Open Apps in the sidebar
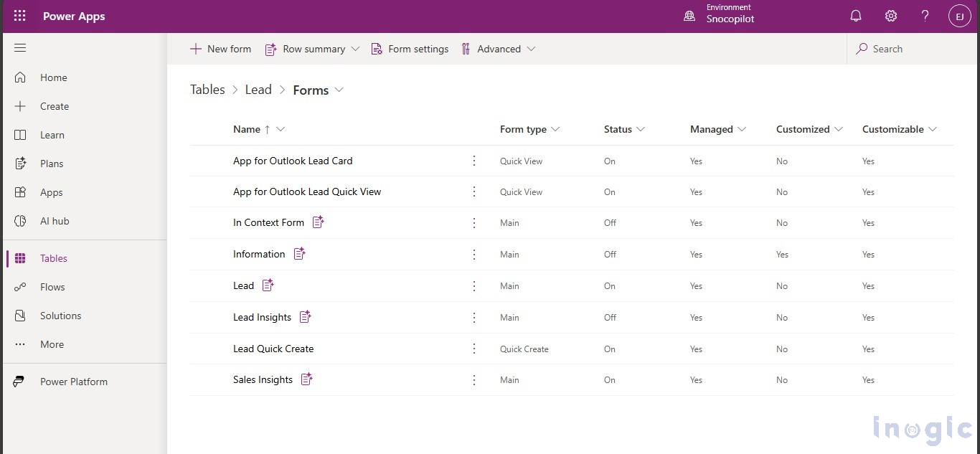This screenshot has height=454, width=980. (x=52, y=192)
